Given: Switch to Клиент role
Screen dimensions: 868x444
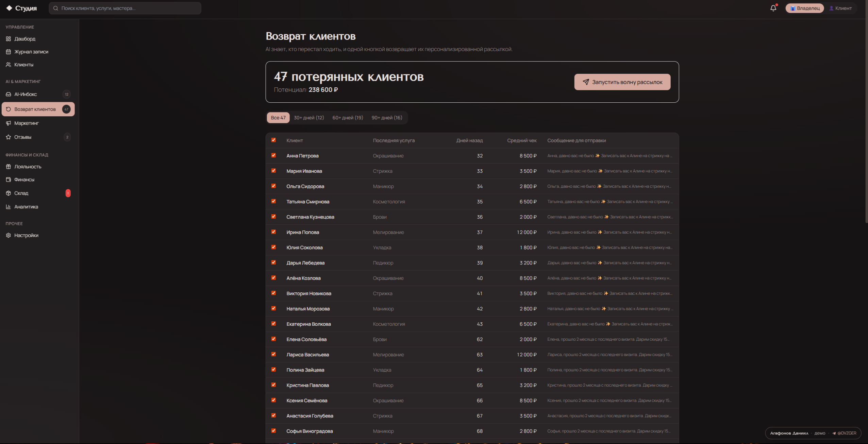Looking at the screenshot, I should coord(840,8).
